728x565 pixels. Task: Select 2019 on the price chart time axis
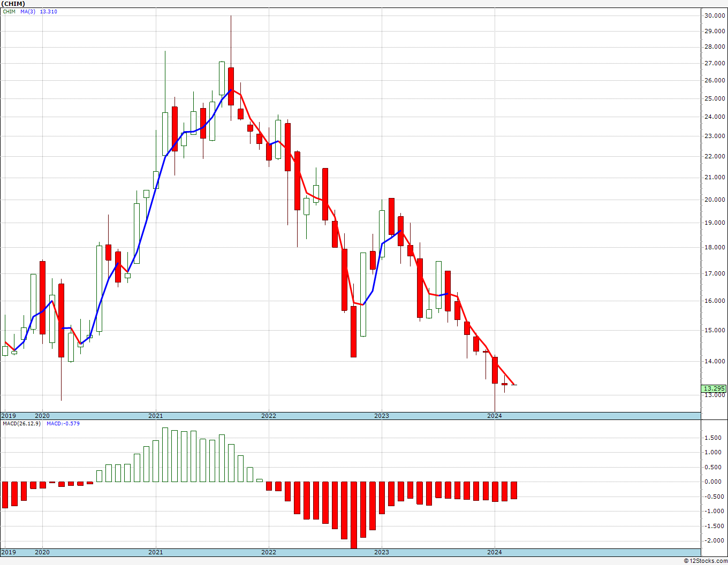click(x=9, y=416)
